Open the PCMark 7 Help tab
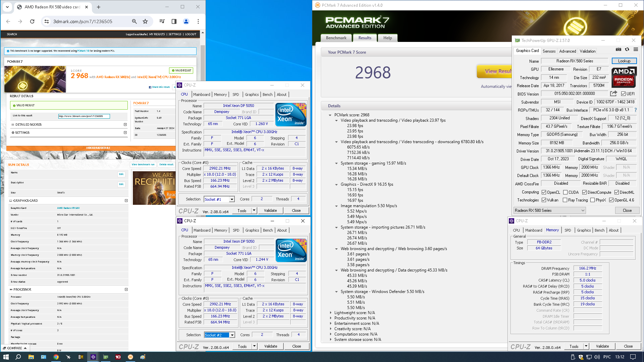 (x=387, y=38)
